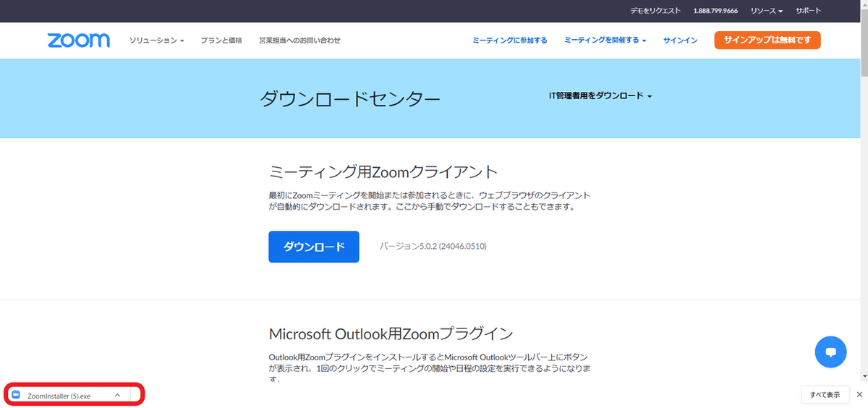Open the chat bubble help widget
Viewport: 868px width, 408px height.
point(830,352)
